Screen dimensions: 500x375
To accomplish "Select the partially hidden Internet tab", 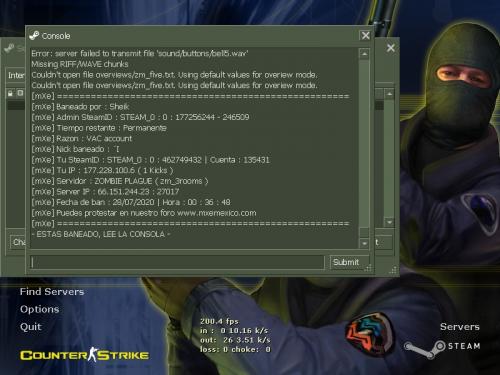I will pos(16,76).
